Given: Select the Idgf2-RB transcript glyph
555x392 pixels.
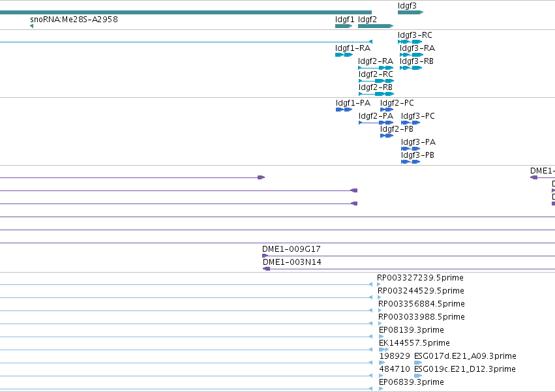Looking at the screenshot, I should pos(376,94).
